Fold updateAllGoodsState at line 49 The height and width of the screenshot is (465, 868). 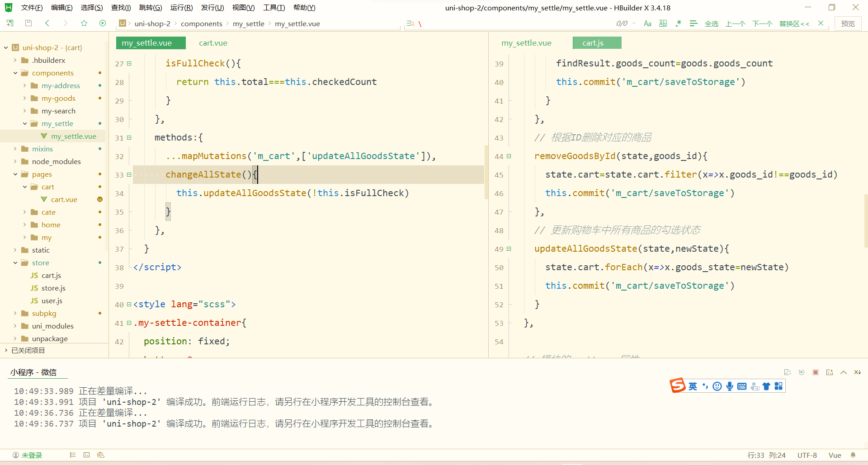point(509,249)
